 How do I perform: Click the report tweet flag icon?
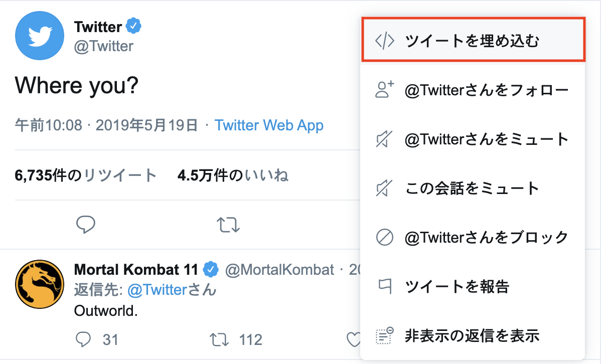[385, 286]
